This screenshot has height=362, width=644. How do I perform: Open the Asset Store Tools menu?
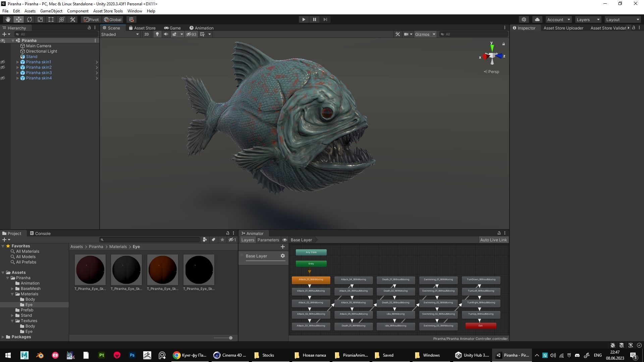108,11
